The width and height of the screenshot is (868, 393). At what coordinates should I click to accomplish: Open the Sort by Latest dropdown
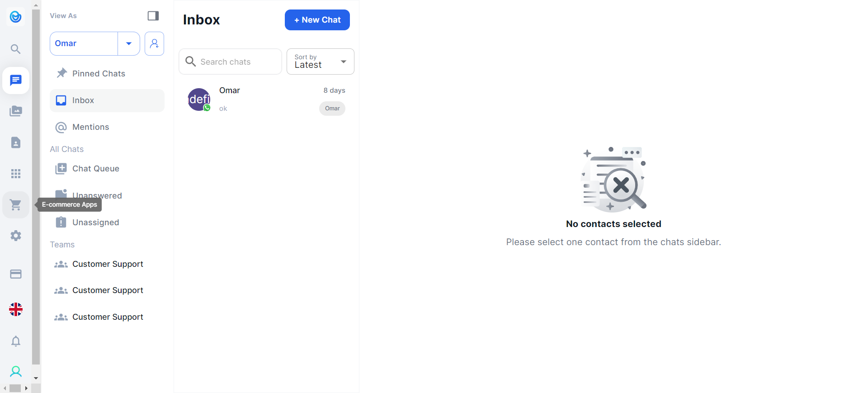point(320,62)
